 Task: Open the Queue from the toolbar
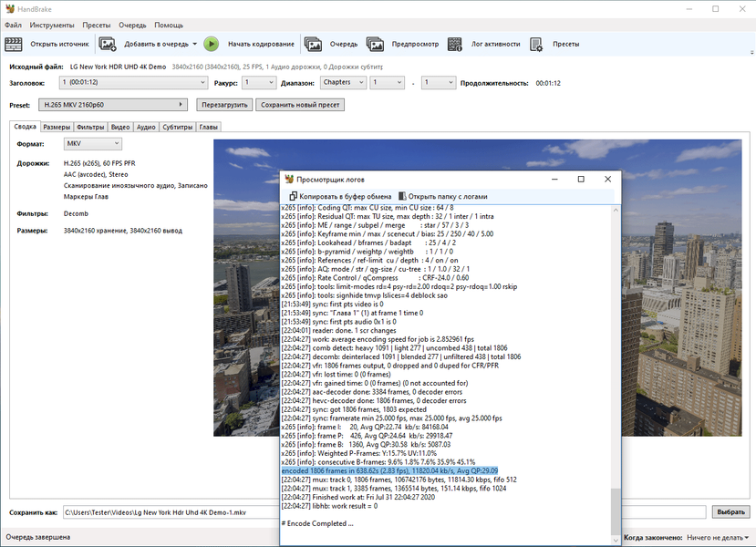click(314, 44)
